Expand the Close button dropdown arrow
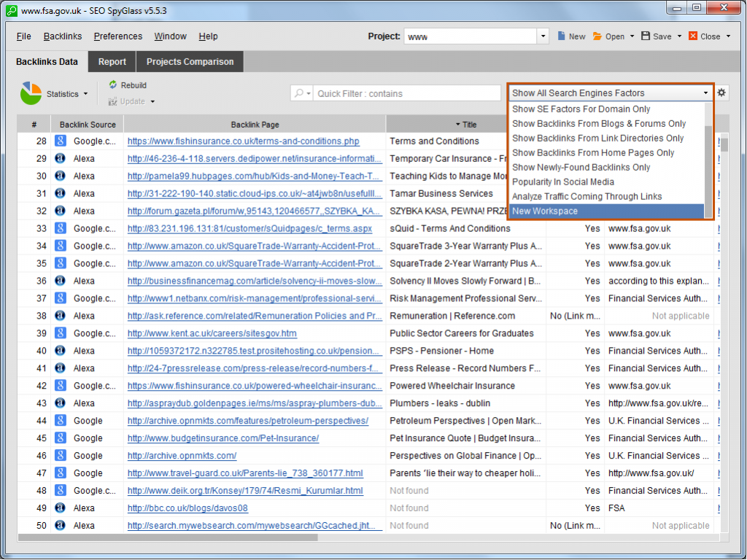747x560 pixels. (729, 36)
